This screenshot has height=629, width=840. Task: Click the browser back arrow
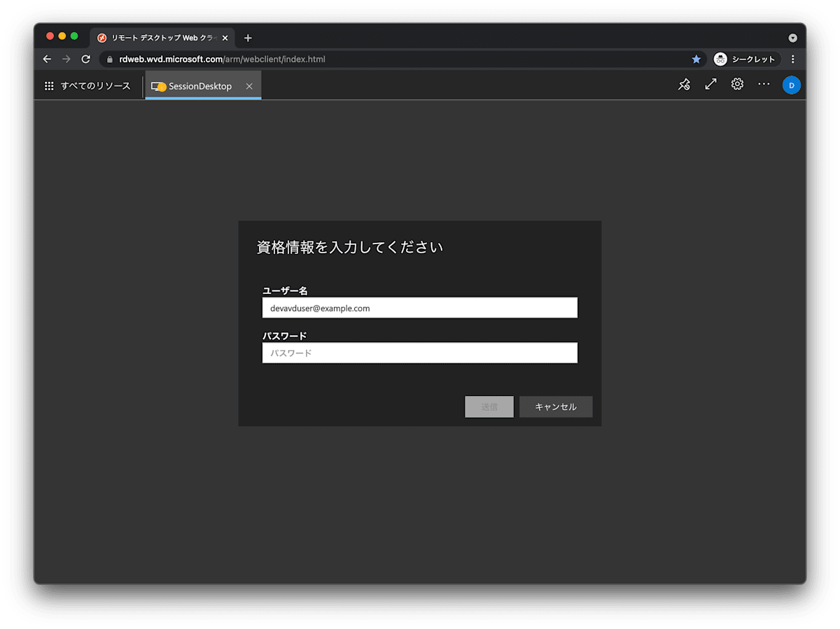(x=47, y=59)
